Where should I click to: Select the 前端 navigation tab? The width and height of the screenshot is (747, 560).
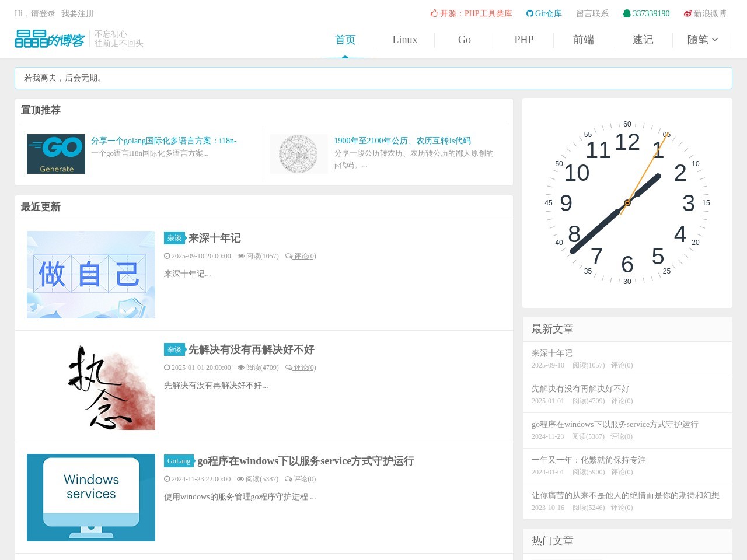point(583,40)
